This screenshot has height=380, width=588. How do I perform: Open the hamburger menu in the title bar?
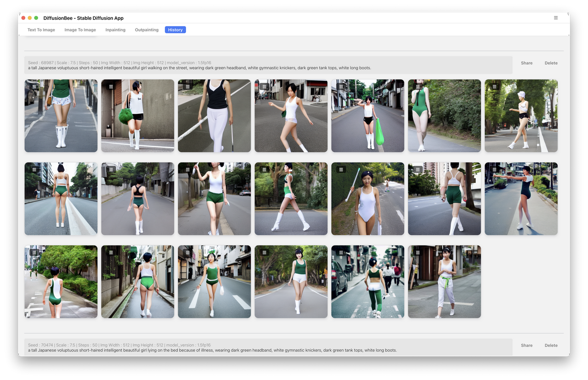click(556, 18)
